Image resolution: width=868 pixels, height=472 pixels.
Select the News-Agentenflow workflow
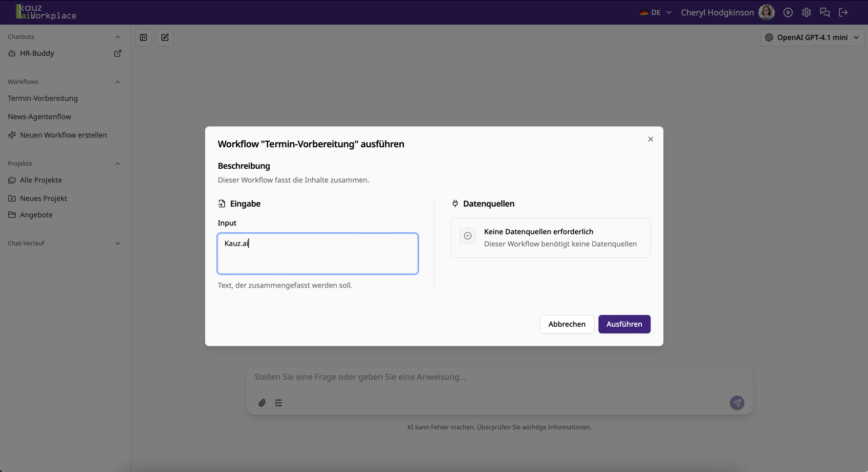(39, 116)
